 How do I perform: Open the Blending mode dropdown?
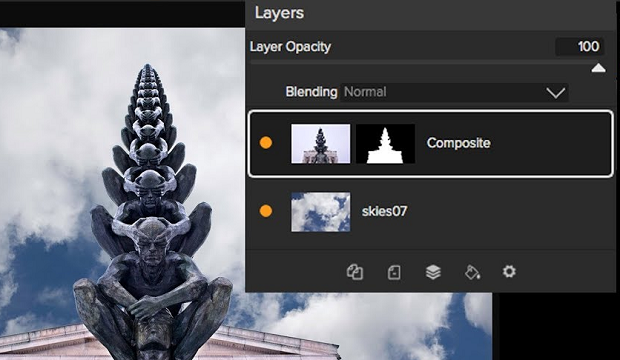[x=454, y=93]
